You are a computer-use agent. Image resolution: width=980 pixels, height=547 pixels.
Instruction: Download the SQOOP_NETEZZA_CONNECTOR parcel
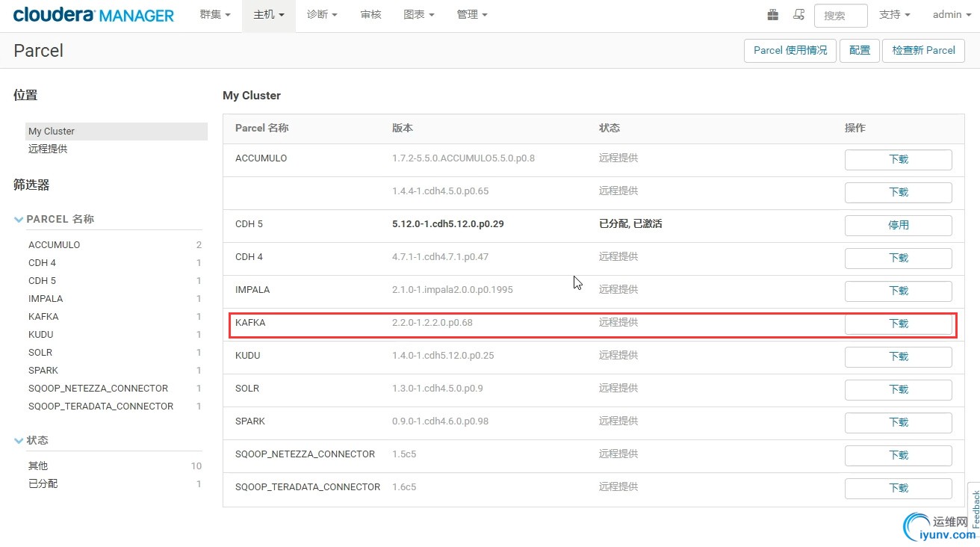point(898,455)
